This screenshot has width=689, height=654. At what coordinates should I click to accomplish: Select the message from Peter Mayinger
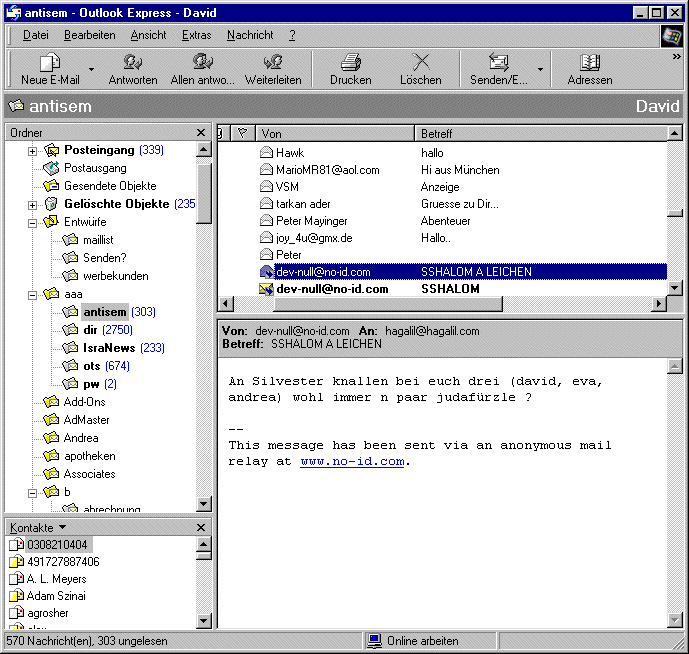312,221
